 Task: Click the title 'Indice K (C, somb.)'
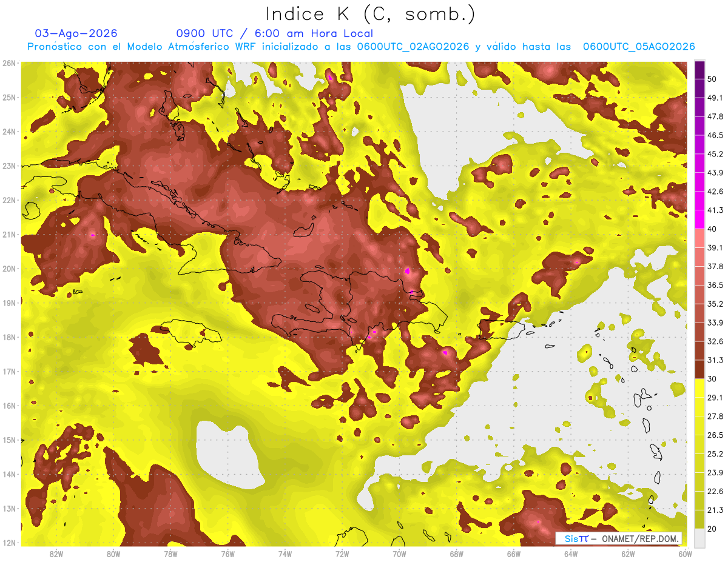click(371, 15)
